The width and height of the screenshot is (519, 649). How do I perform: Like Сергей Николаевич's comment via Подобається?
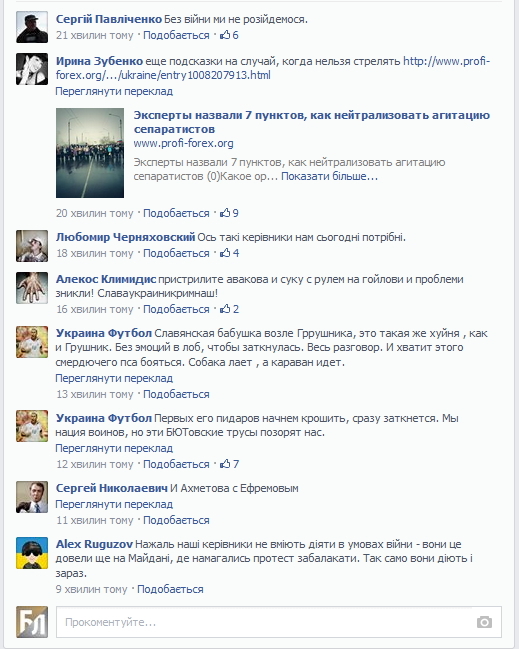tap(176, 520)
